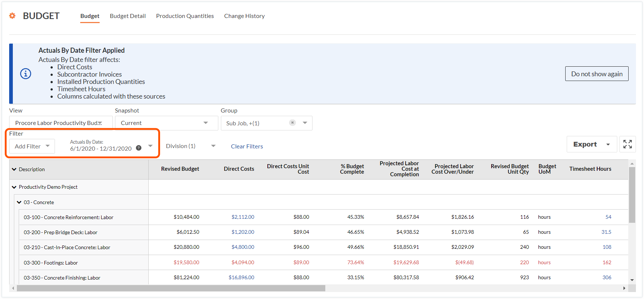Open the View dropdown for Procore Labor Productivity
The height and width of the screenshot is (299, 644).
point(61,123)
